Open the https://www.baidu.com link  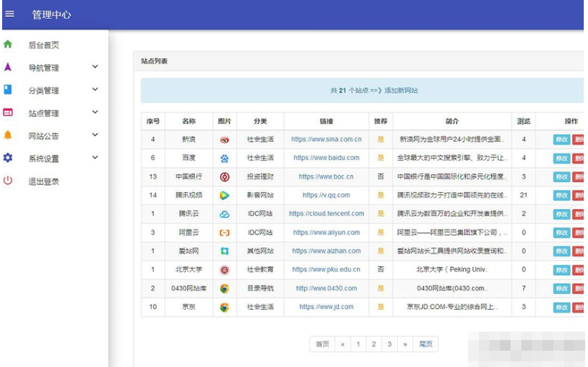click(326, 158)
